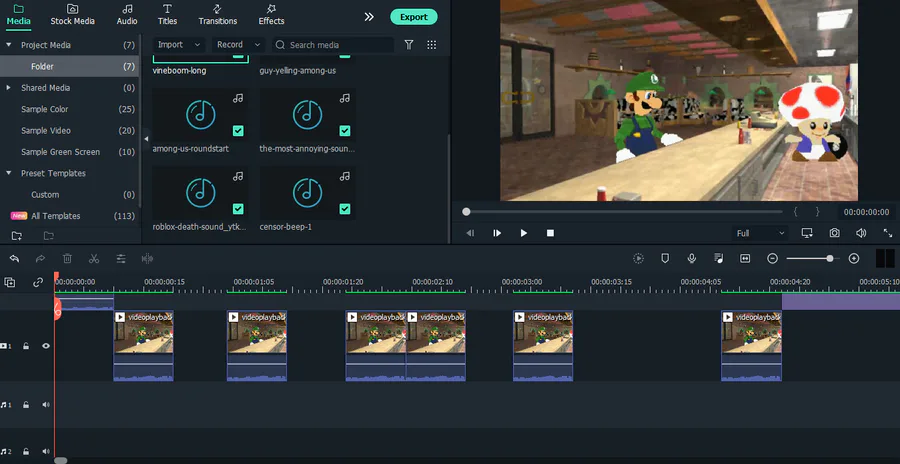Image resolution: width=900 pixels, height=464 pixels.
Task: Open the Record dropdown
Action: point(238,45)
